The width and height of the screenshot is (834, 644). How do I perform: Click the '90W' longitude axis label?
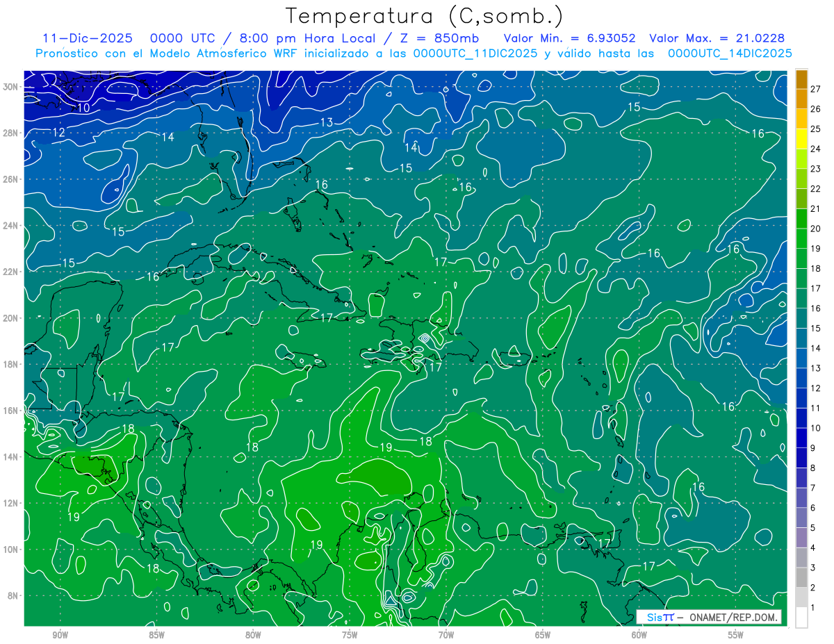[60, 635]
